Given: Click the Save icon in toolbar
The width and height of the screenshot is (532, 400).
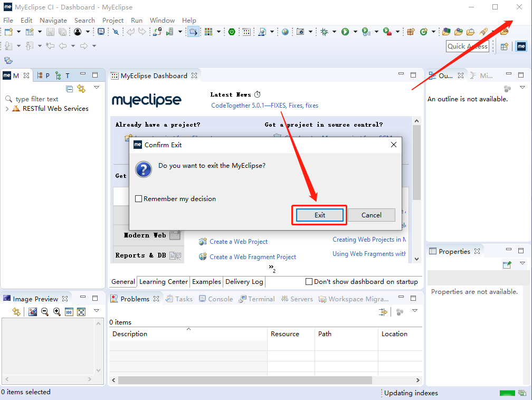Looking at the screenshot, I should coord(50,32).
